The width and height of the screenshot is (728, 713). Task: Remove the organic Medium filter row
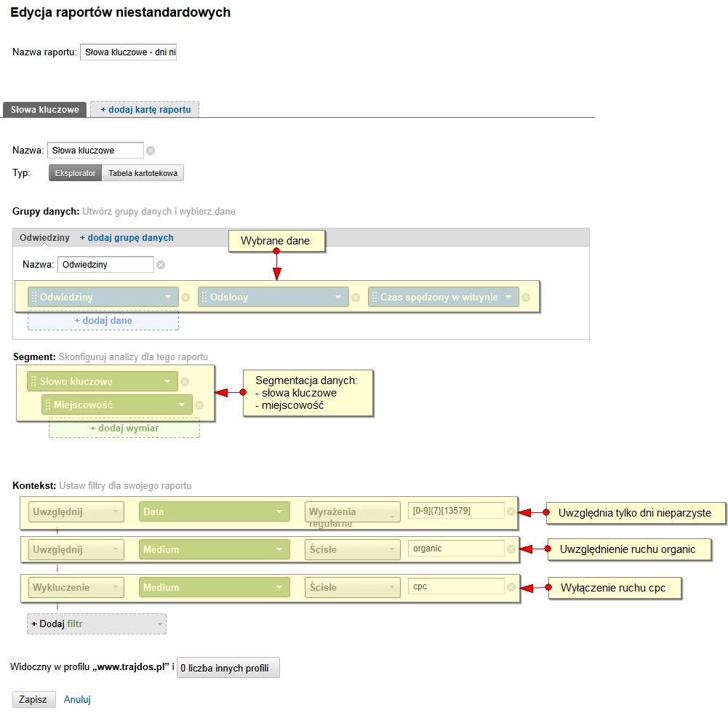pos(511,549)
